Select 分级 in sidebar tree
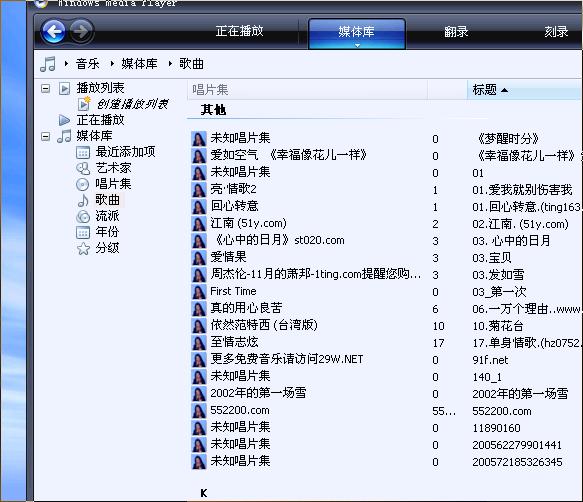Screen dimensions: 583x502 click(107, 248)
